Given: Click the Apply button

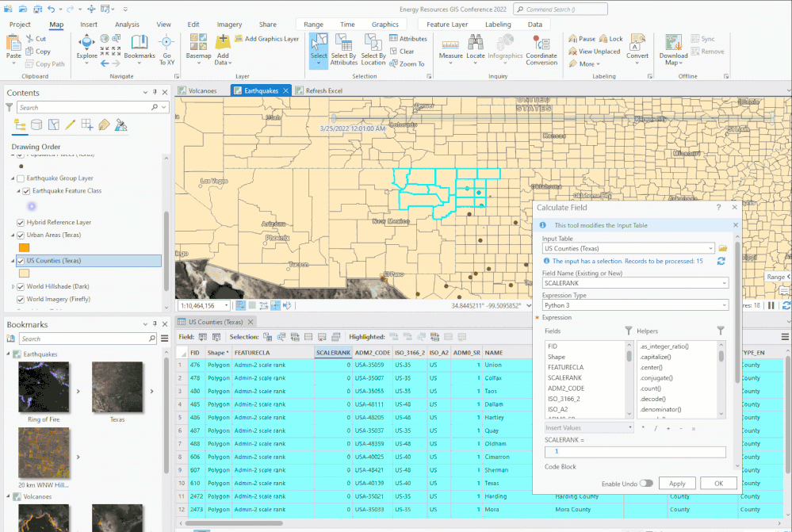Looking at the screenshot, I should tap(677, 483).
